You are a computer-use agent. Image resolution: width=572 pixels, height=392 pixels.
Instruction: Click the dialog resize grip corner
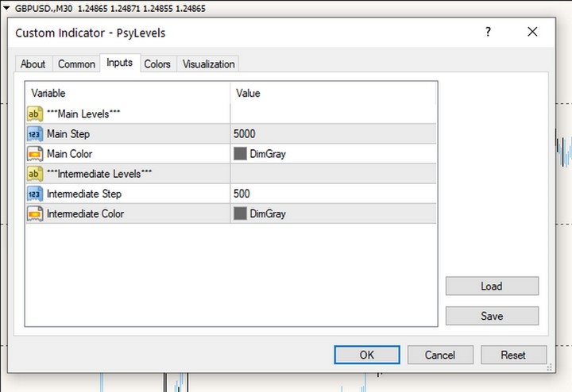tap(550, 367)
